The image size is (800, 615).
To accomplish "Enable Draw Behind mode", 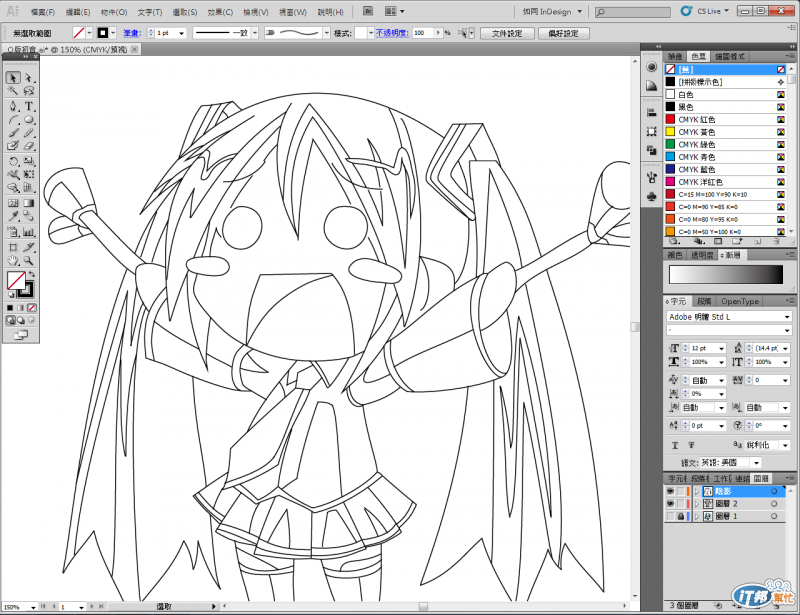I will (21, 321).
